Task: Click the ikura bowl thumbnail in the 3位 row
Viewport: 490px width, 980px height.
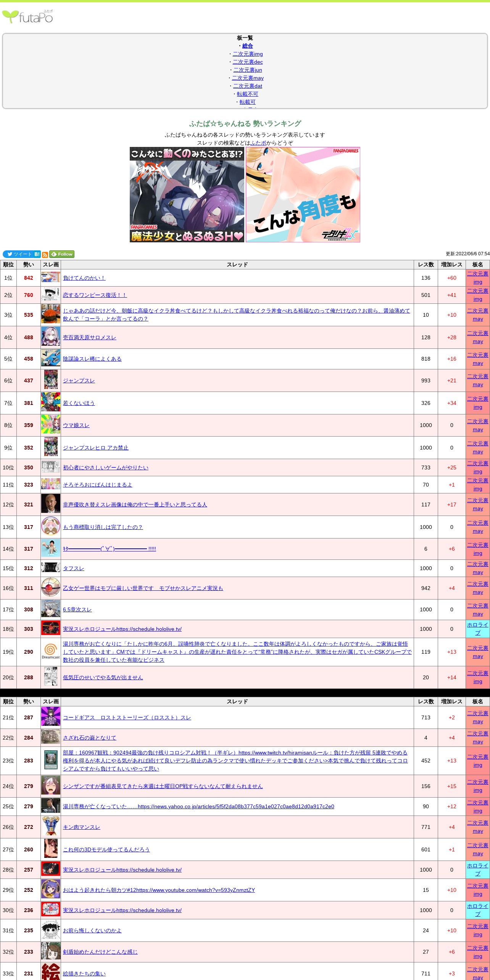Action: 51,314
